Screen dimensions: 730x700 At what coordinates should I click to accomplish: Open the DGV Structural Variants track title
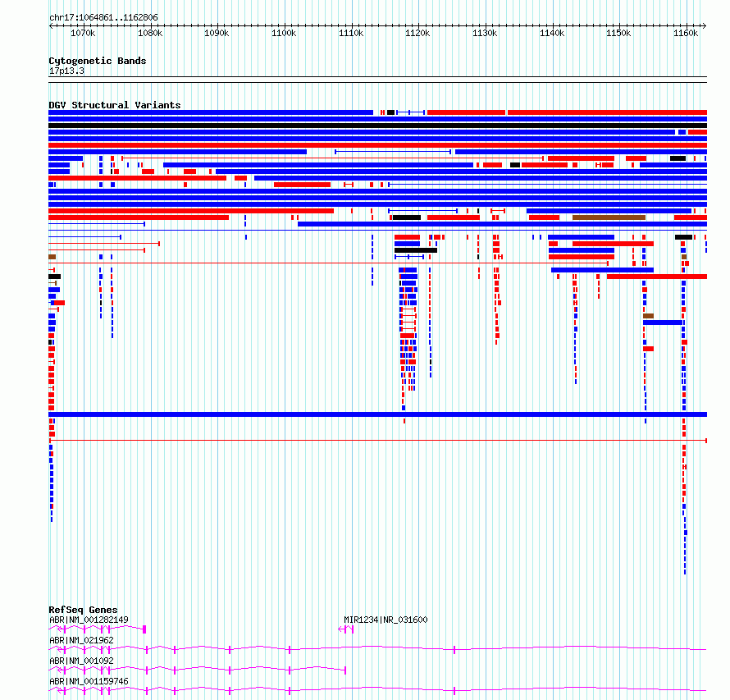pyautogui.click(x=115, y=105)
